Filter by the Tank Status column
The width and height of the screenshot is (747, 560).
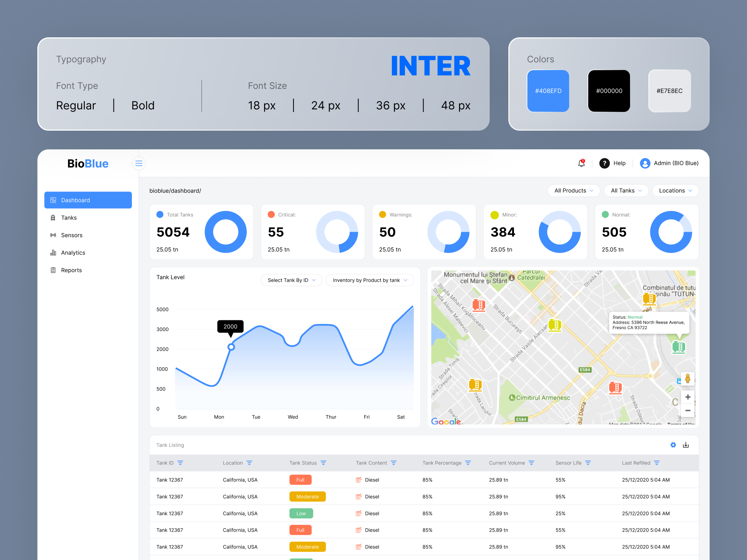pyautogui.click(x=323, y=463)
